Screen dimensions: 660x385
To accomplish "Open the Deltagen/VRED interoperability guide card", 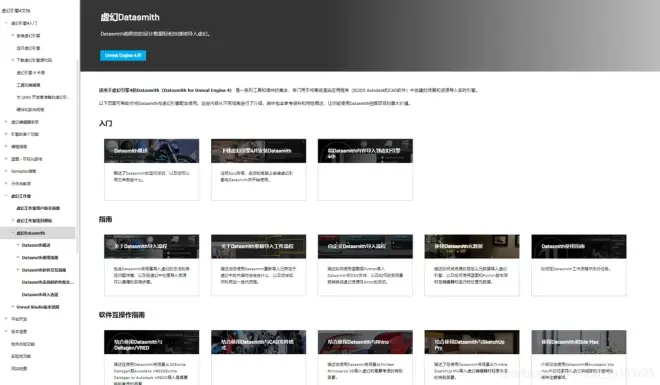I will click(x=152, y=357).
